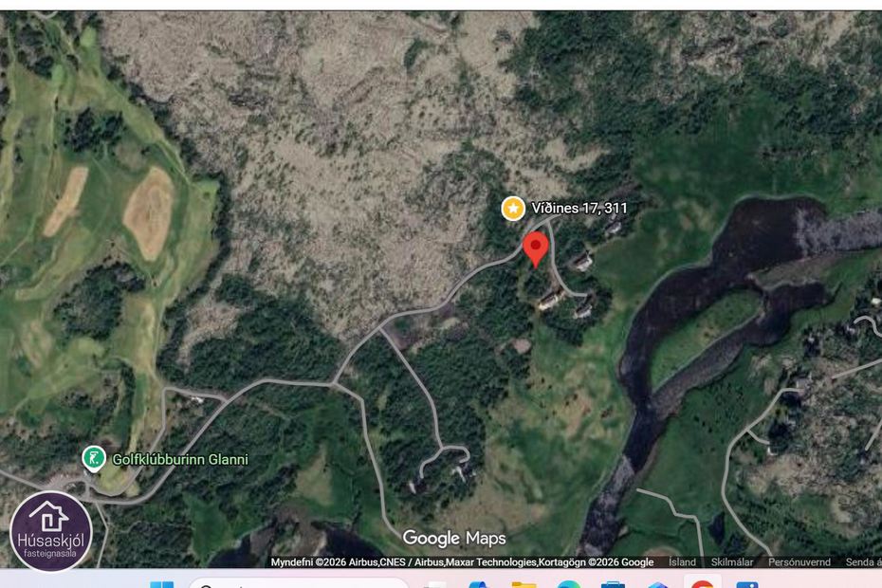Click the Google Maps logo

coord(454,539)
